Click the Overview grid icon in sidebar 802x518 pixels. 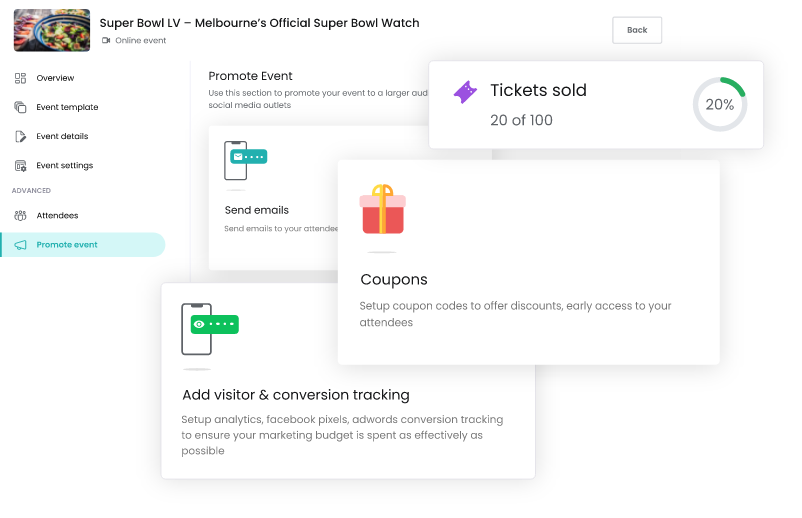click(x=20, y=78)
